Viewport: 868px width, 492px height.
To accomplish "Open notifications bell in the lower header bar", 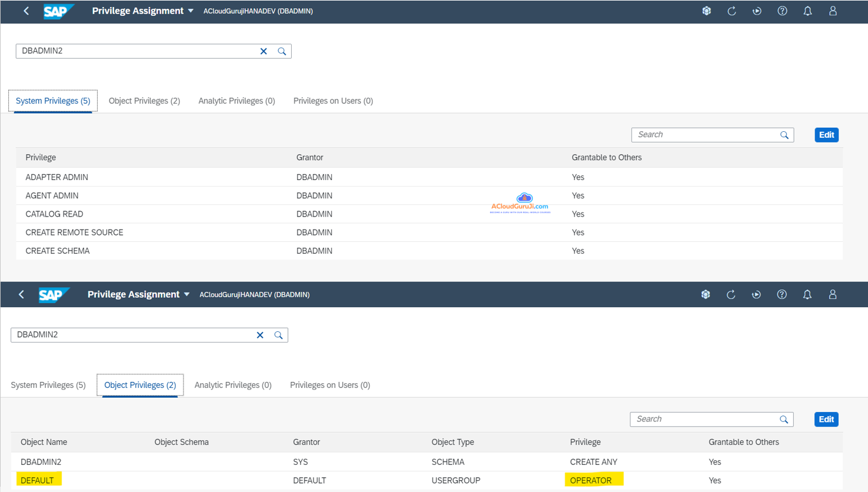I will (x=807, y=294).
